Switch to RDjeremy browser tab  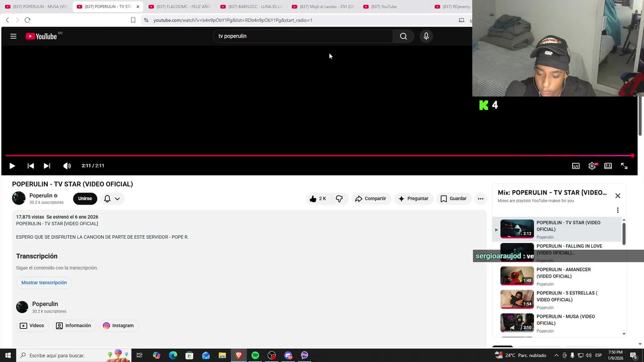click(x=452, y=7)
